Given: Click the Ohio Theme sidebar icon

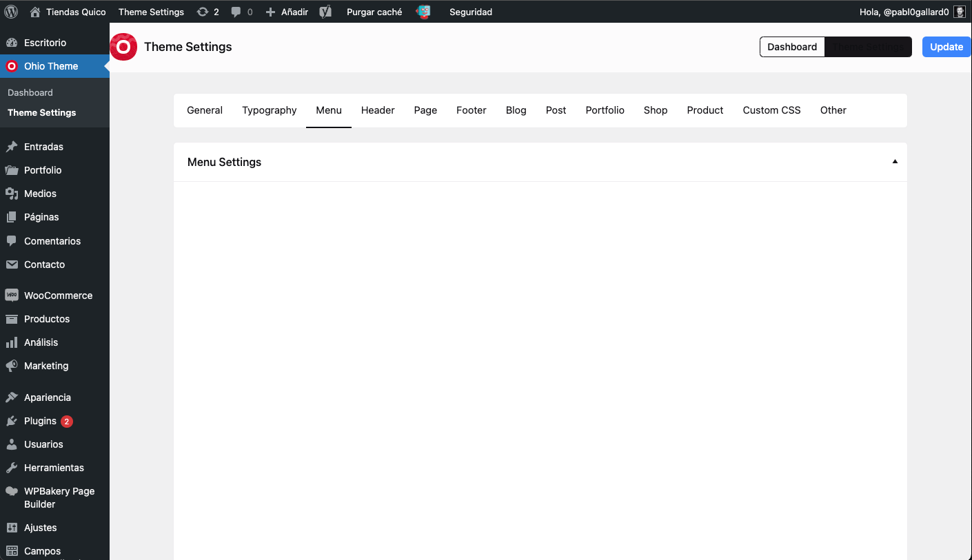Looking at the screenshot, I should coord(12,66).
